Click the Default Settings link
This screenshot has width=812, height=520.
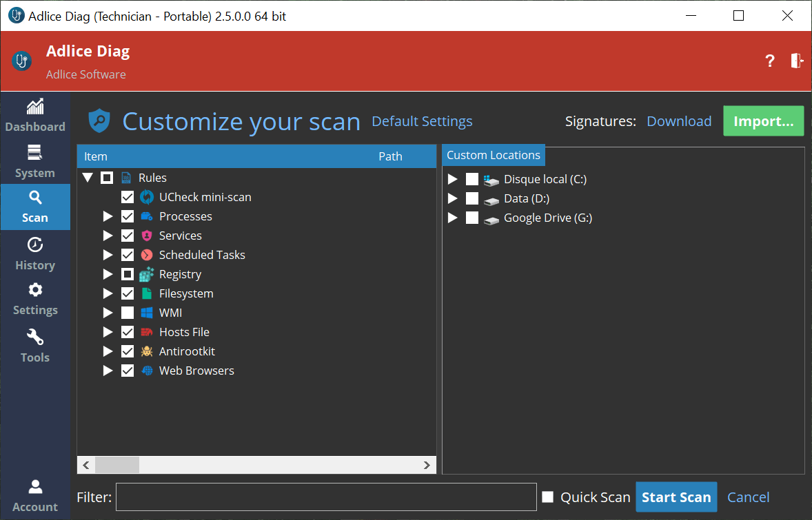coord(422,121)
